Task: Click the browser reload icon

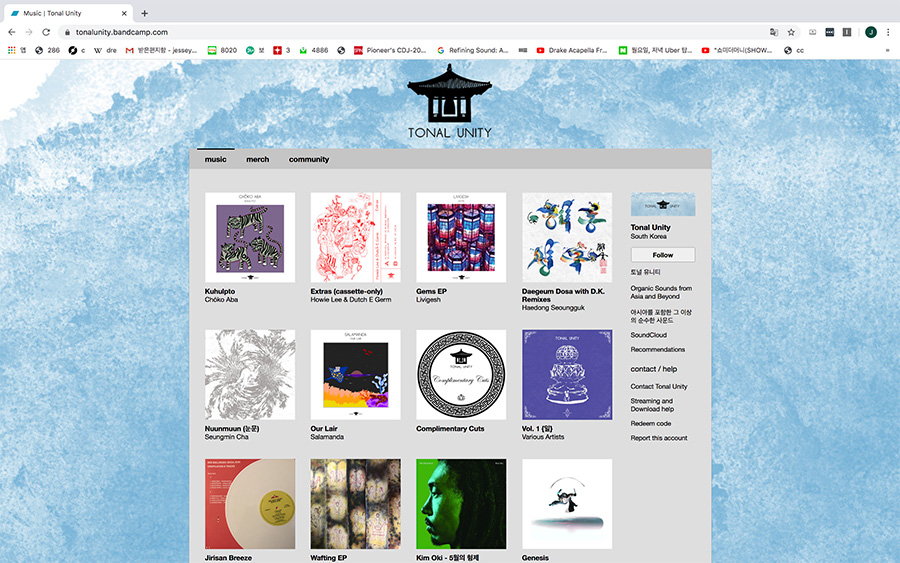Action: click(x=46, y=32)
